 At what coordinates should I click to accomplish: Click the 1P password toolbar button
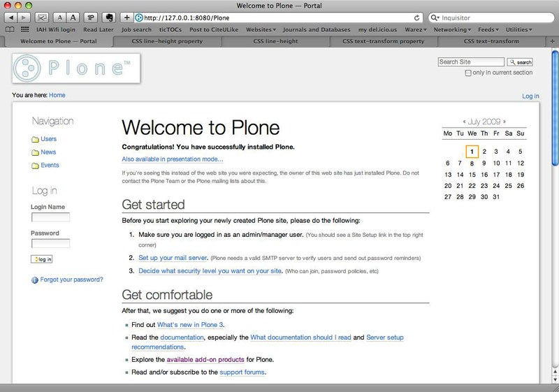click(91, 17)
